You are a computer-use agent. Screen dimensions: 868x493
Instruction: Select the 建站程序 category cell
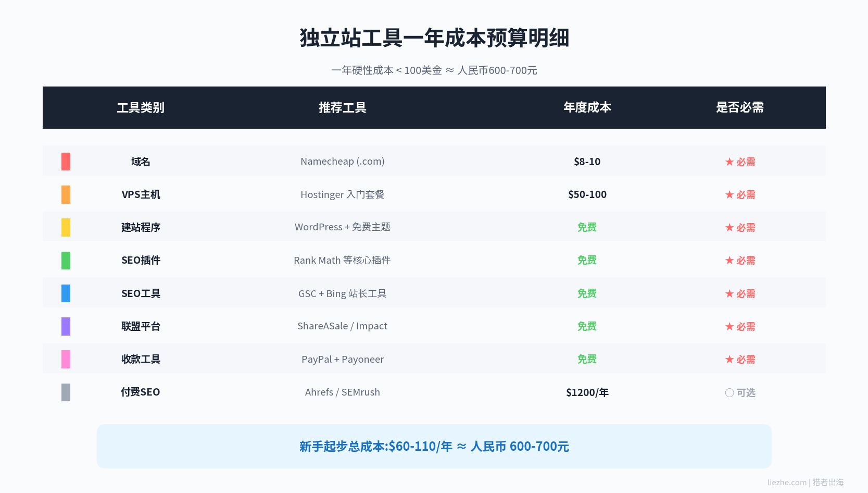pos(141,227)
